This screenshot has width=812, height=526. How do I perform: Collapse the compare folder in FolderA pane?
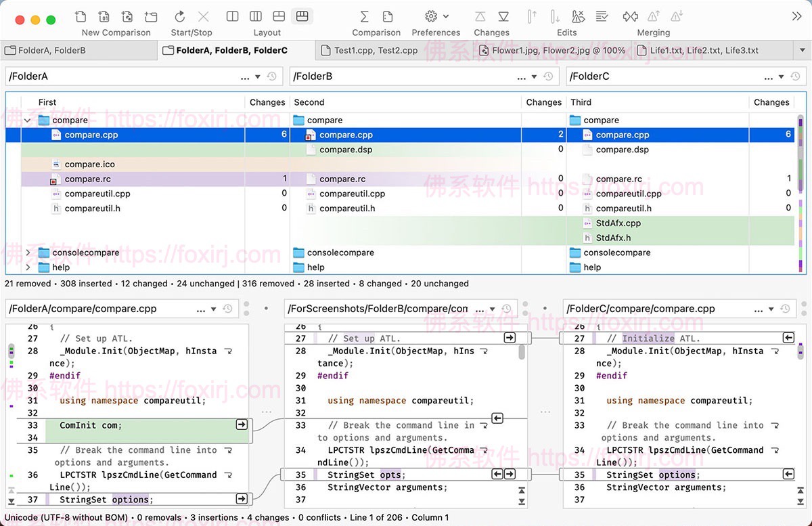tap(27, 120)
